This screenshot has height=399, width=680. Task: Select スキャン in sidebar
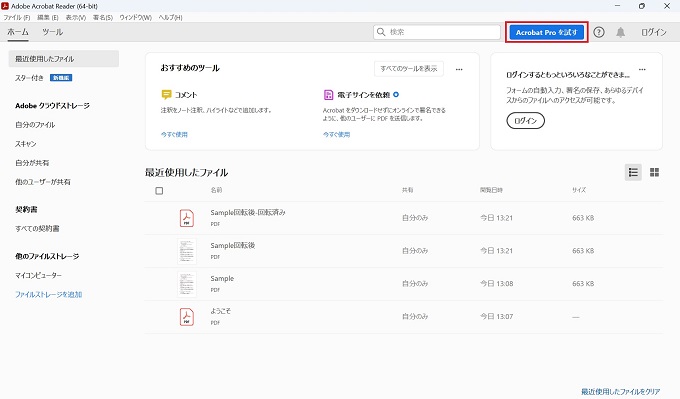26,144
